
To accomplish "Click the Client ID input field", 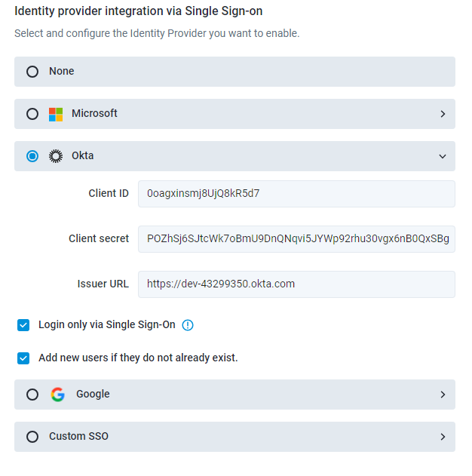I will [x=296, y=193].
